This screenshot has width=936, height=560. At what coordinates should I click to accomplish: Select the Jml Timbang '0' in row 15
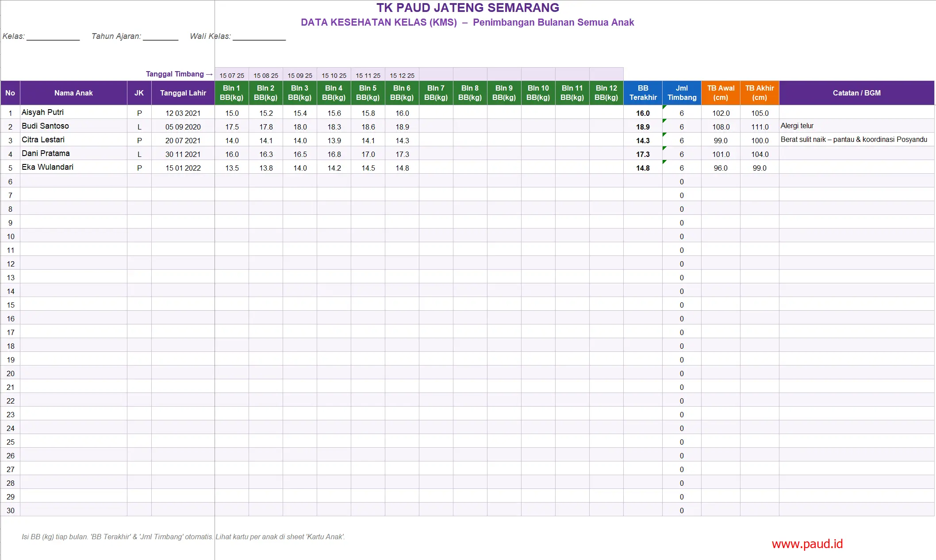[x=682, y=305]
